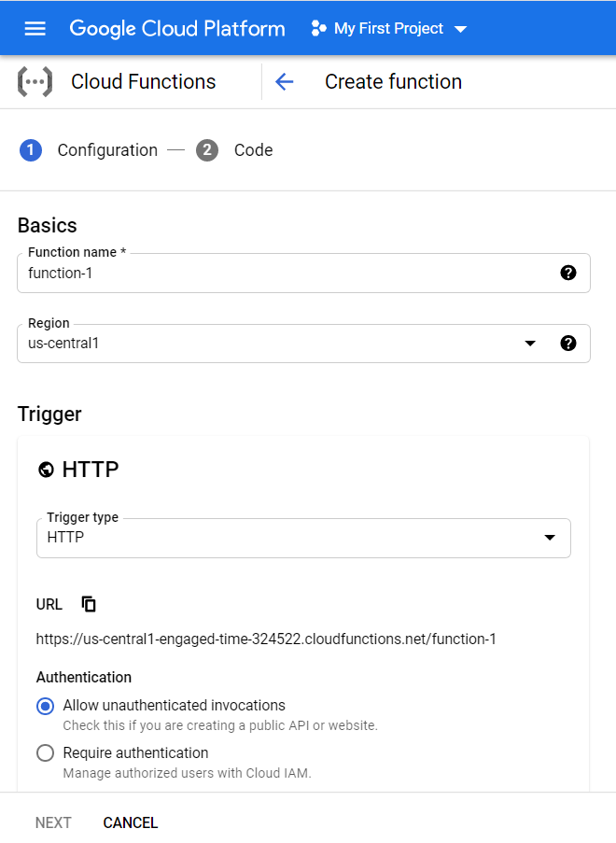Open the navigation hamburger menu

coord(35,28)
